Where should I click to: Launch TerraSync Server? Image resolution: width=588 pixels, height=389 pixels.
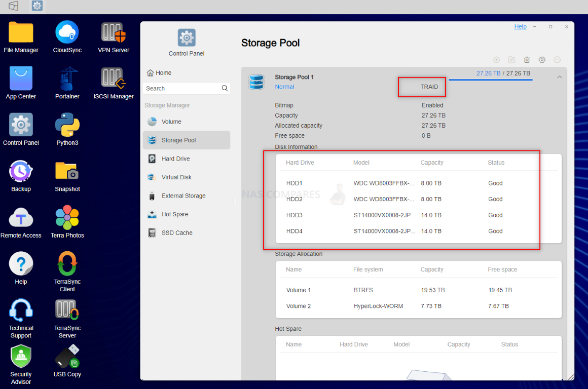click(67, 319)
